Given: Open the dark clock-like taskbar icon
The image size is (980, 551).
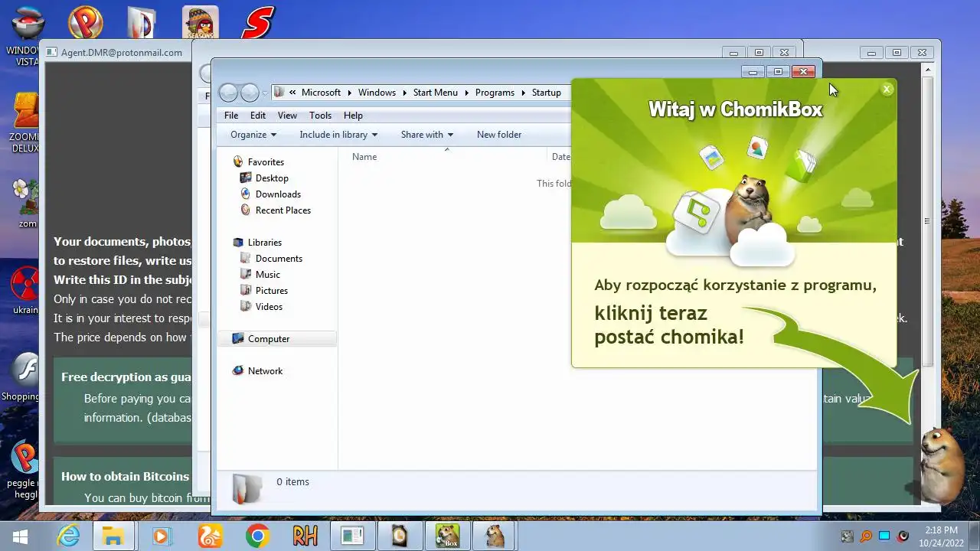Looking at the screenshot, I should click(x=399, y=536).
